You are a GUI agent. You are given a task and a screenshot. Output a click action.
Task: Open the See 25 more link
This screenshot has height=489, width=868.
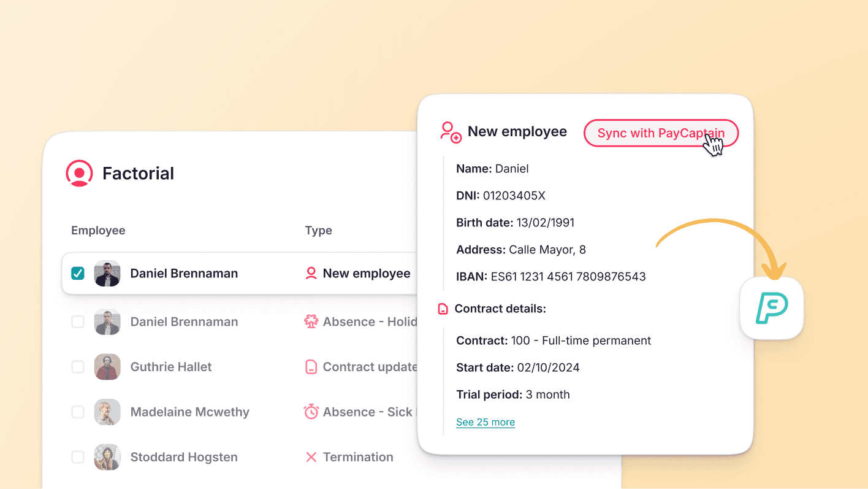(x=485, y=422)
